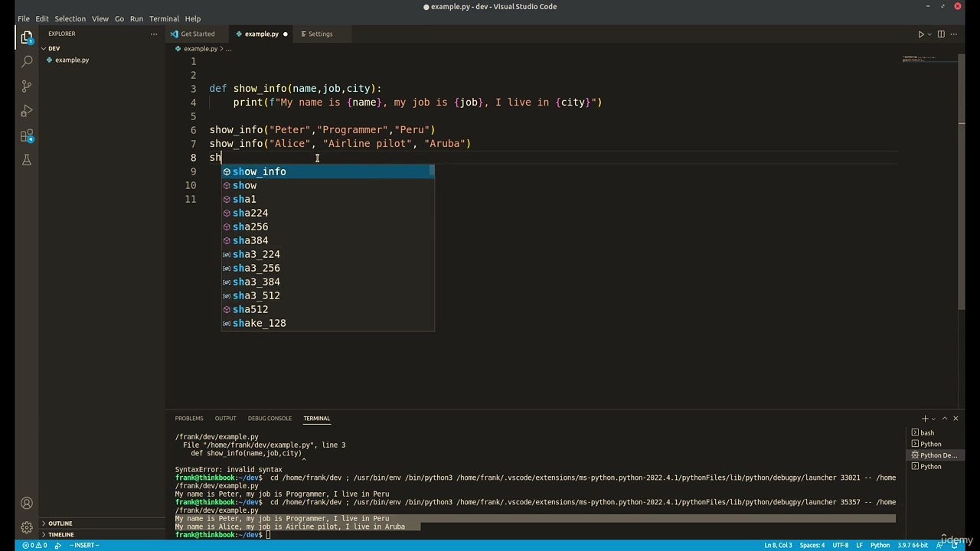980x551 pixels.
Task: Open the View menu
Action: click(100, 18)
